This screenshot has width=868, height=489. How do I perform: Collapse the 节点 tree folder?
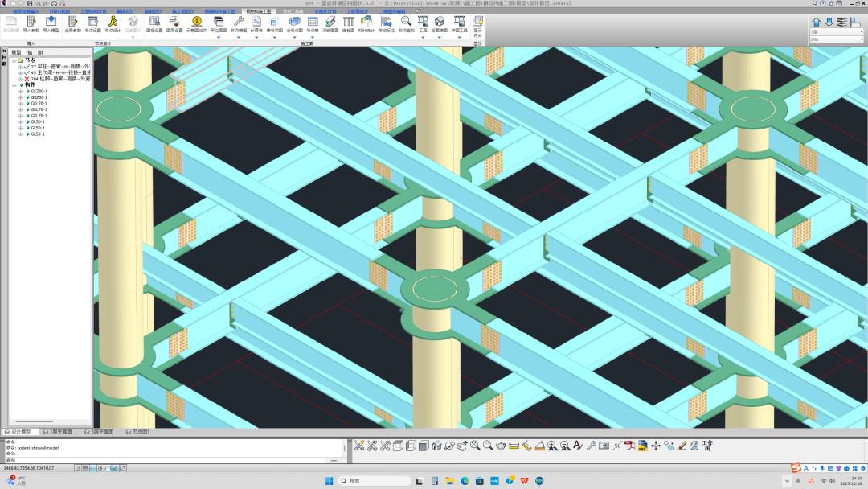[x=14, y=60]
